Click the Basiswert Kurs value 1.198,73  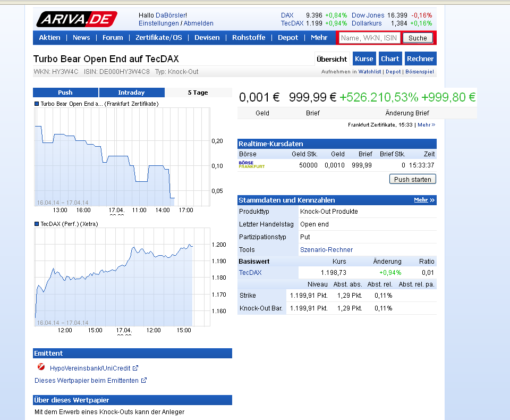334,273
